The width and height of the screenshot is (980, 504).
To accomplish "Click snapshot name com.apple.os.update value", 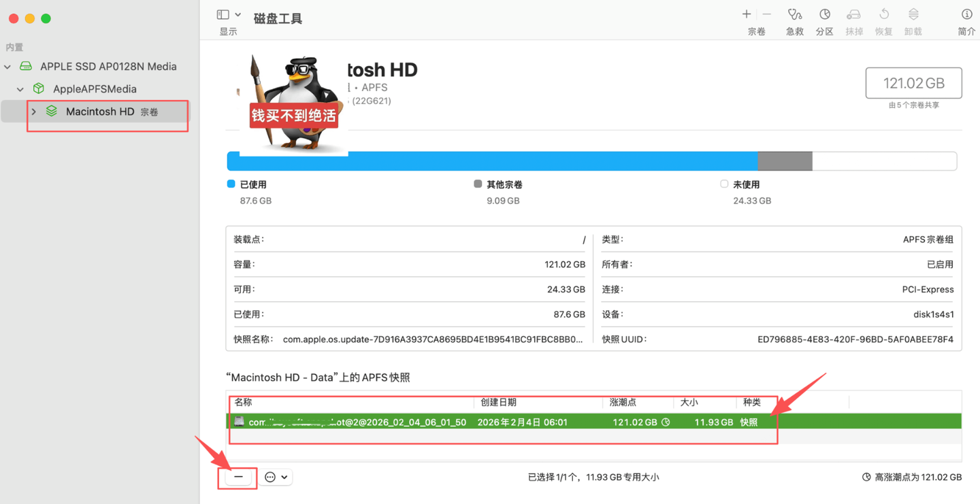I will pyautogui.click(x=433, y=339).
